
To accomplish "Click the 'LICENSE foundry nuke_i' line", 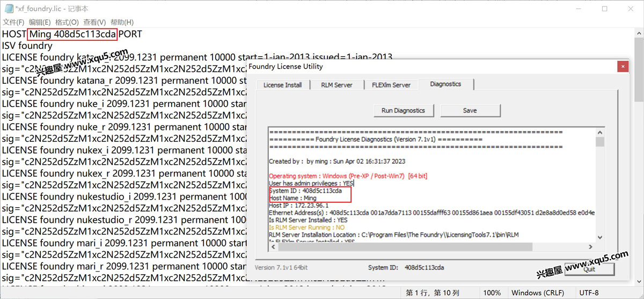I will click(124, 104).
